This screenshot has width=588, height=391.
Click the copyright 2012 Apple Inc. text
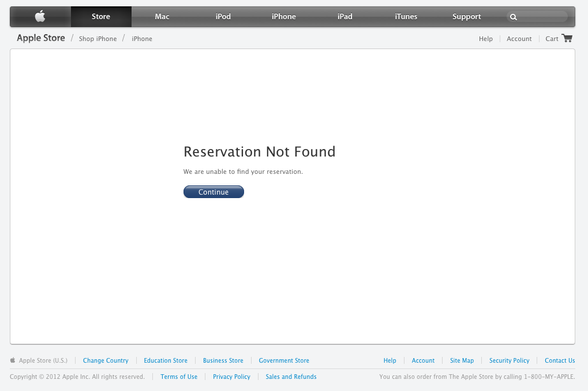(x=77, y=377)
